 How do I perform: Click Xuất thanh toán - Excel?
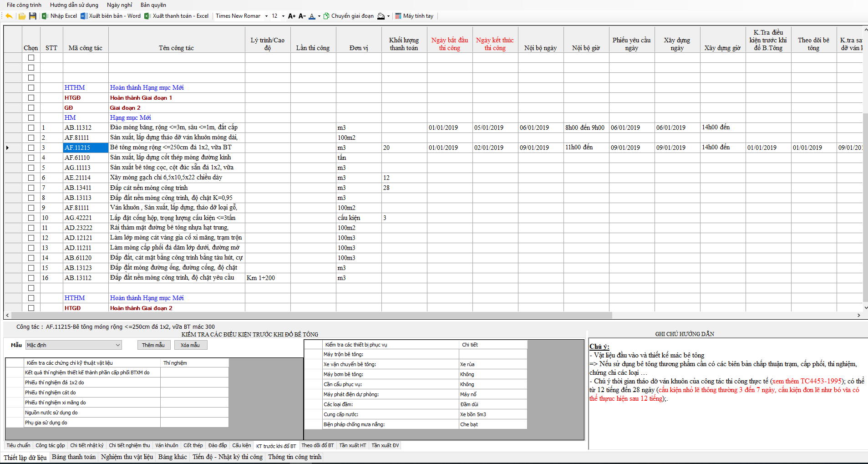(x=176, y=16)
